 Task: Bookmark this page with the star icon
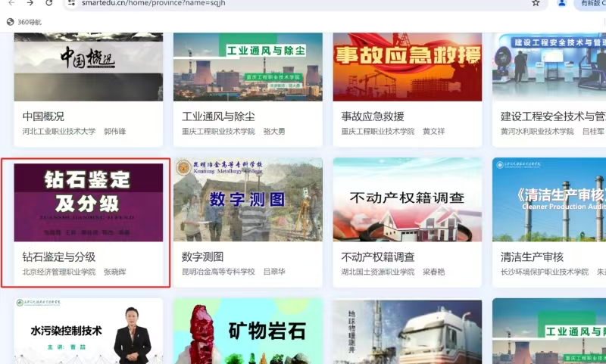[x=536, y=3]
